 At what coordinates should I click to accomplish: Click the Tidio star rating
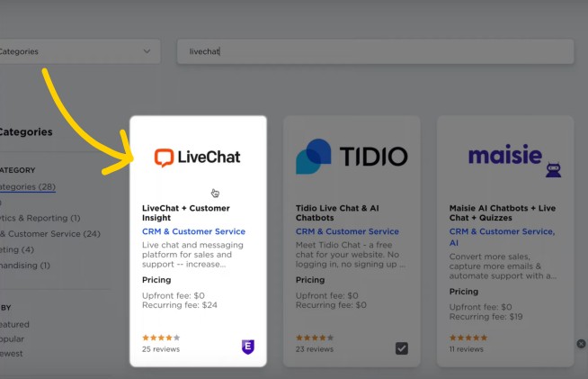pos(315,338)
